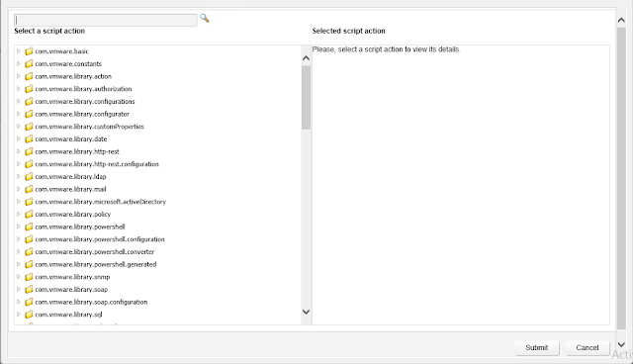The image size is (633, 364).
Task: Click the com.vmware.library.action folder icon
Action: tap(29, 76)
